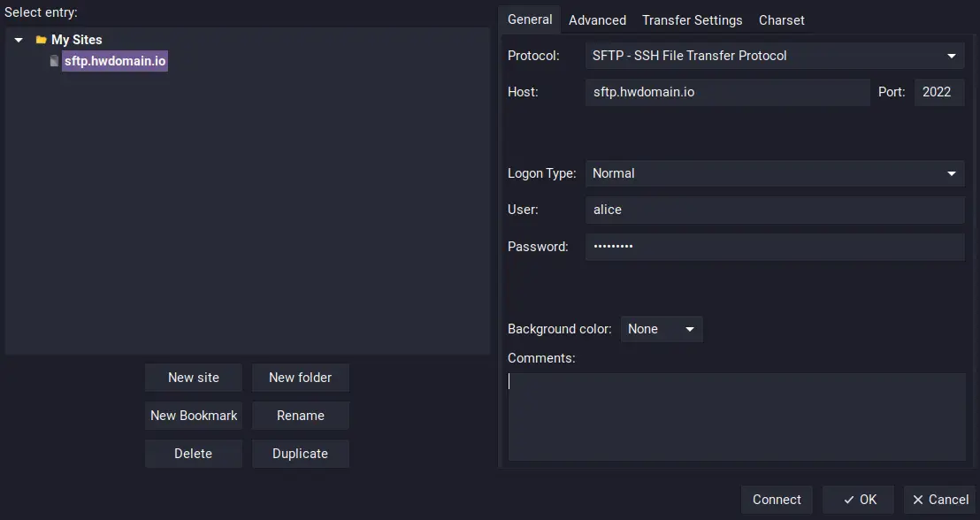This screenshot has width=980, height=520.
Task: Click the Password field
Action: point(775,247)
